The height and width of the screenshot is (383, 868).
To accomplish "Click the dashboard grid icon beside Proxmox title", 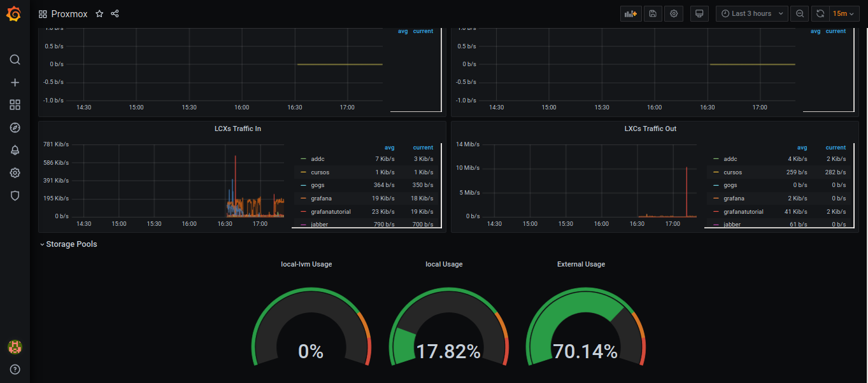I will click(x=43, y=14).
